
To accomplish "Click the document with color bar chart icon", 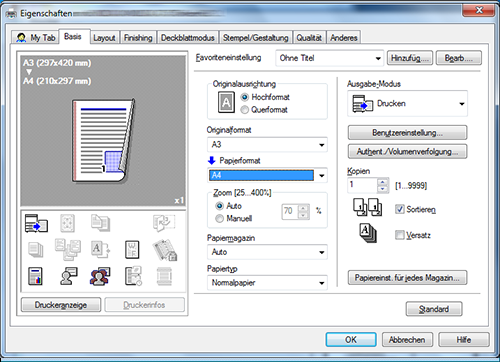I will coord(35,276).
